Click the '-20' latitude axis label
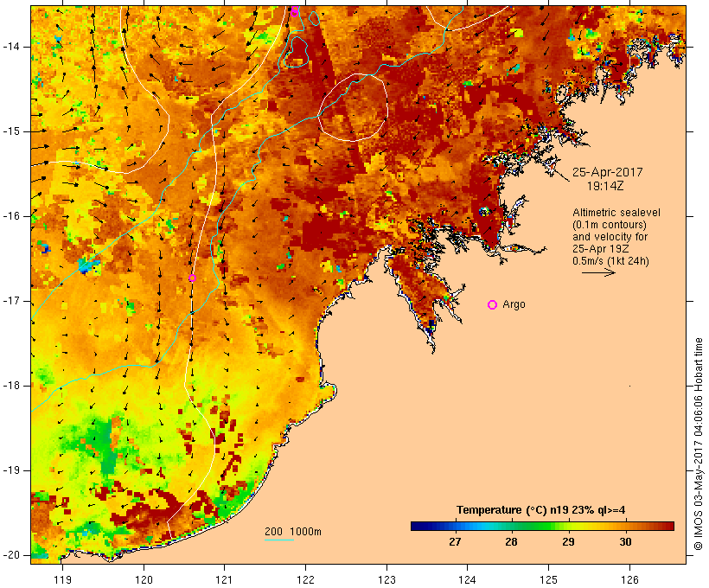Viewport: 709px width, 588px height. [x=11, y=555]
